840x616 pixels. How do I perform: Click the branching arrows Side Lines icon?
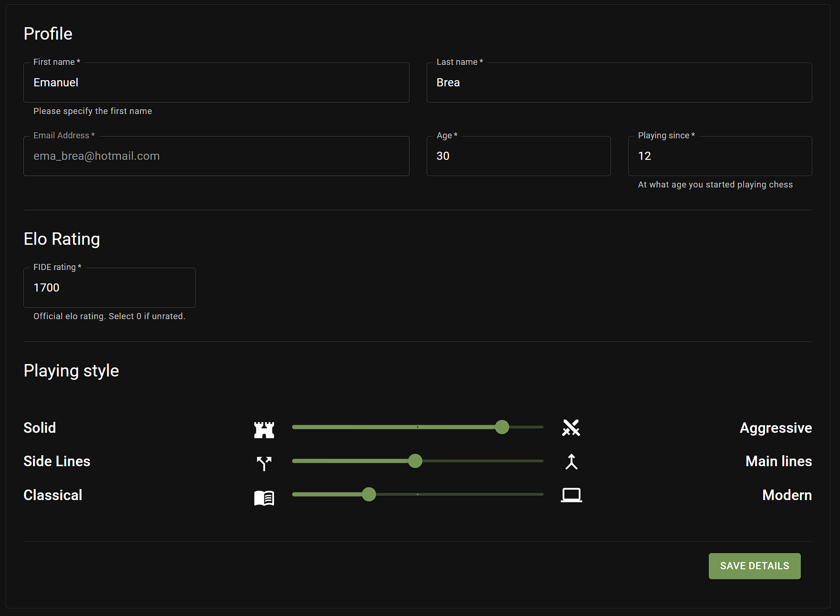coord(264,463)
